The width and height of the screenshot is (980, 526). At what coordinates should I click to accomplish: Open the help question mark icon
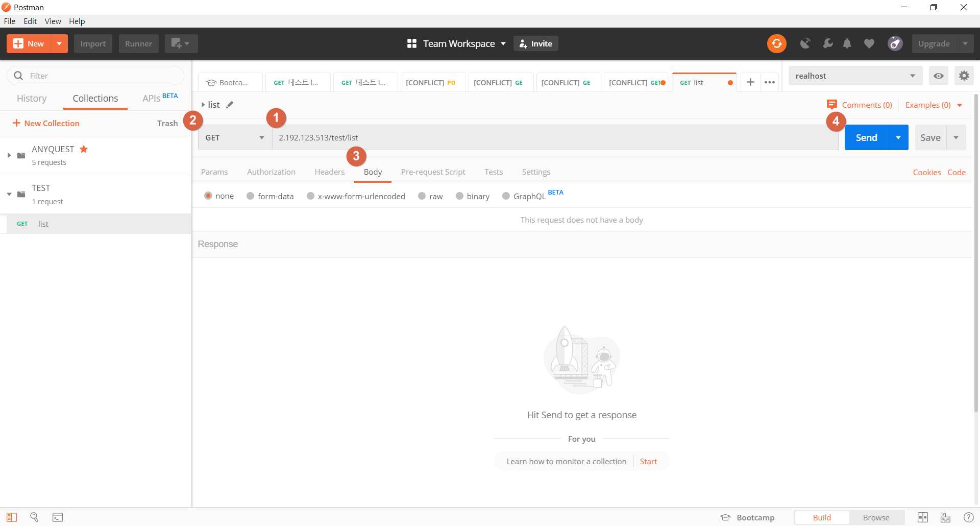(x=968, y=517)
